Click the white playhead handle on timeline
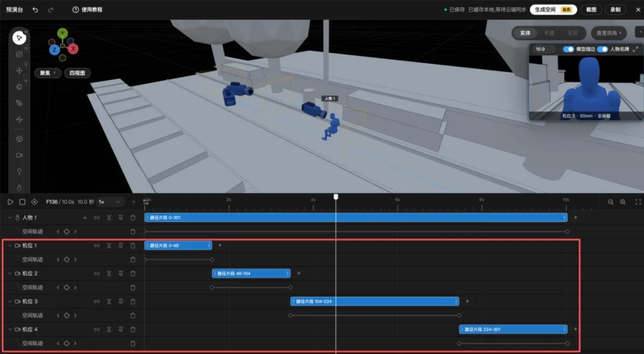 pyautogui.click(x=336, y=197)
